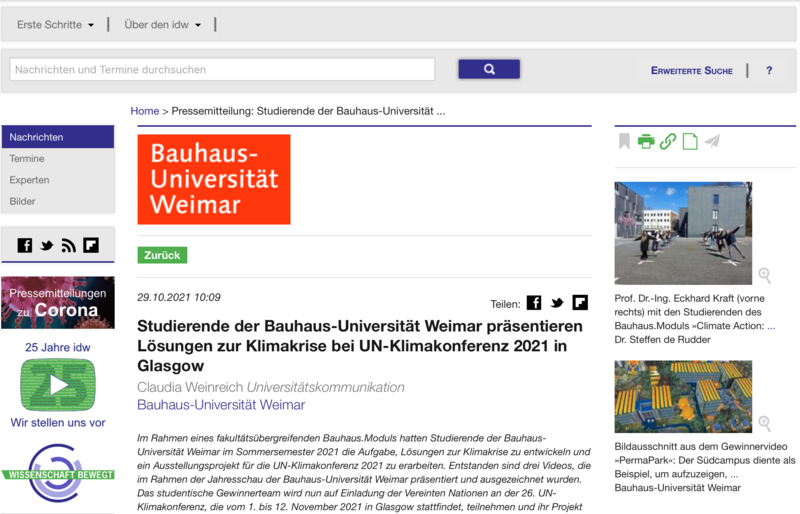Bookmark the article with the grey bookmark icon
This screenshot has width=800, height=514.
[624, 141]
